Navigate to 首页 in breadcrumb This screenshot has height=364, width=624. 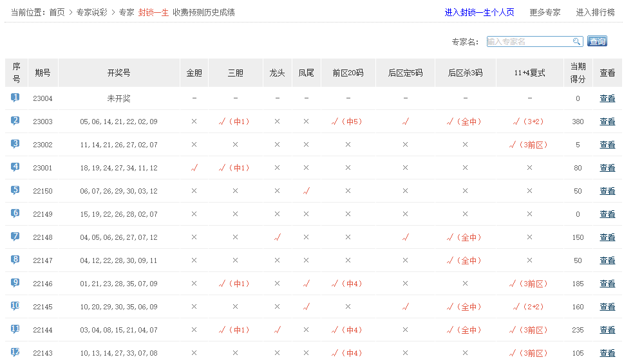[x=57, y=12]
